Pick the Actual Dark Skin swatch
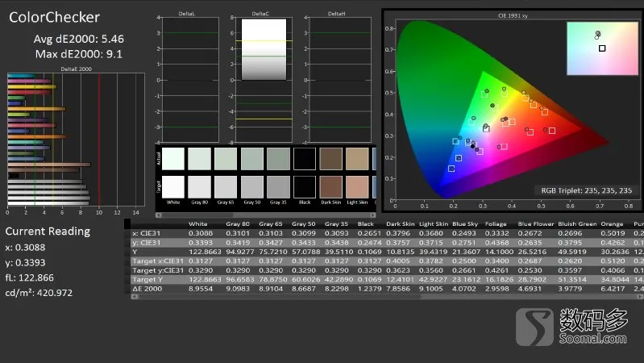 tap(330, 159)
